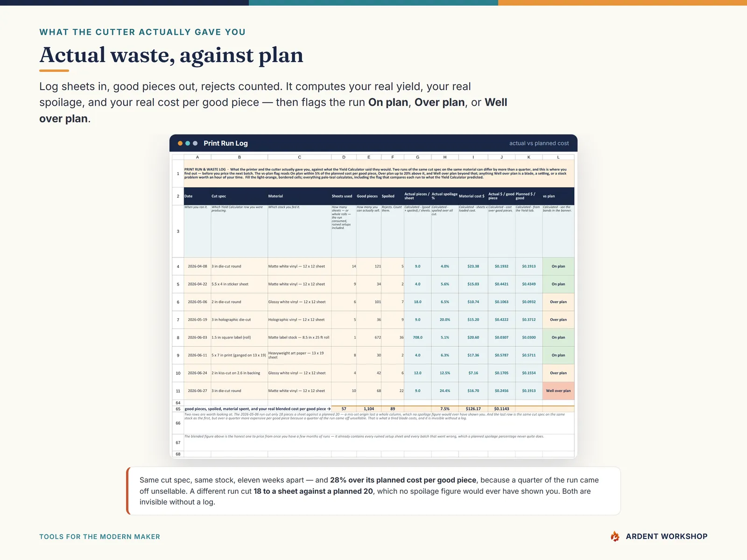This screenshot has height=560, width=747.
Task: Select row 4 header number
Action: pos(178,266)
